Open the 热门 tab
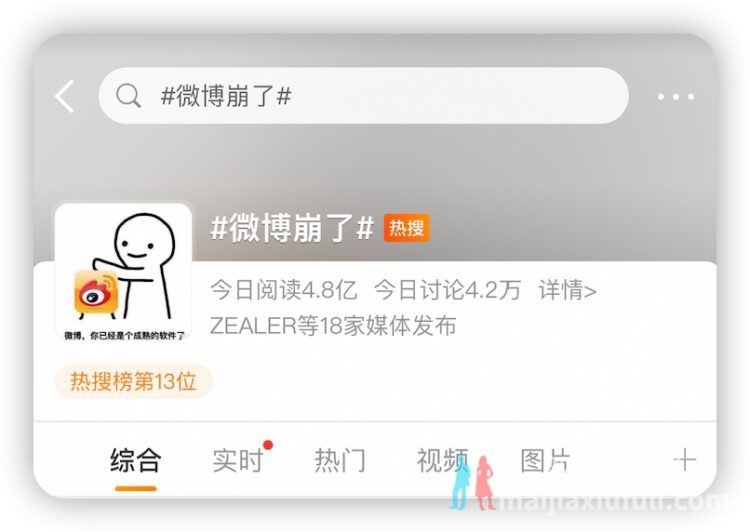Viewport: 750px width, 532px height. [x=340, y=461]
